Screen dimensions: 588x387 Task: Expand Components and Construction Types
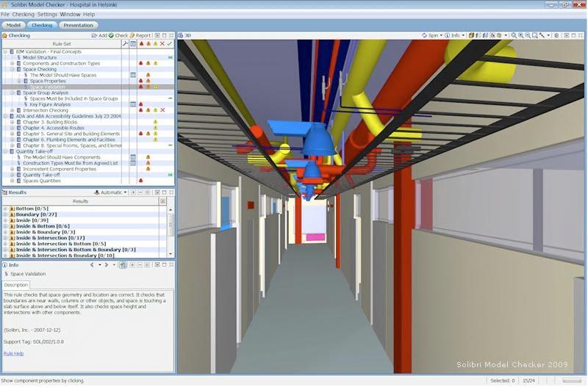[12, 63]
